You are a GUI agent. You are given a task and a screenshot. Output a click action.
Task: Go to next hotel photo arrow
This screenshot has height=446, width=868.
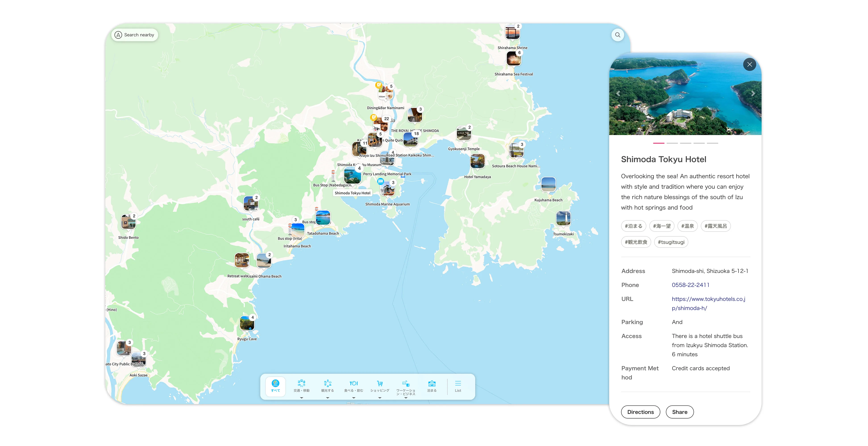(753, 94)
